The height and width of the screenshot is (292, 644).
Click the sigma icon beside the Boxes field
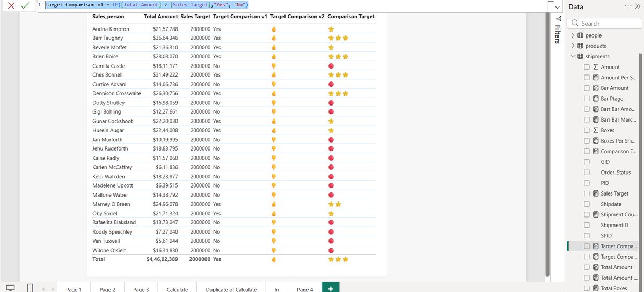point(596,130)
